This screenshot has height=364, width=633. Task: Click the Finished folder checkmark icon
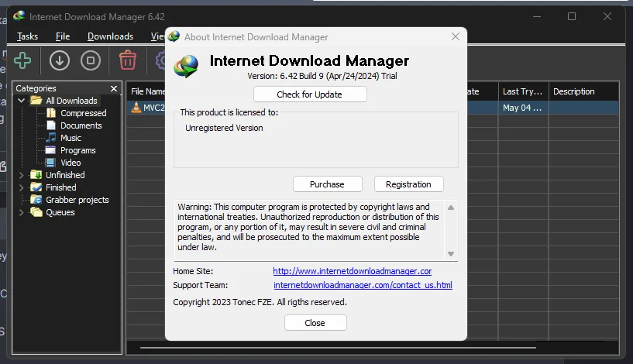tap(36, 187)
